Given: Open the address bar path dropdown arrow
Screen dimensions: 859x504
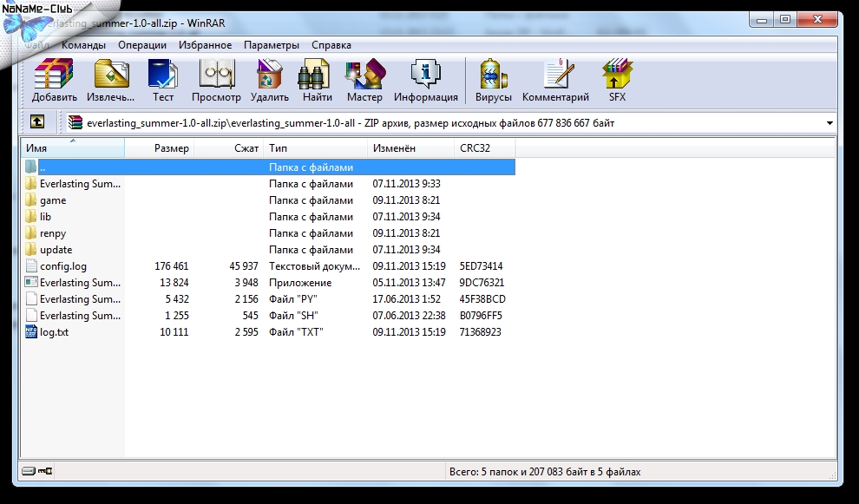Looking at the screenshot, I should click(x=829, y=123).
